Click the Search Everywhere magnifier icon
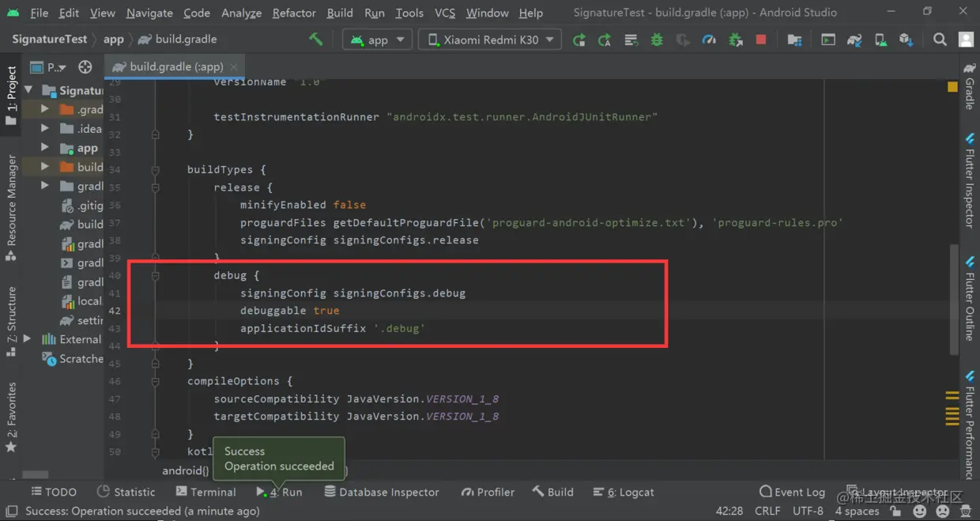This screenshot has width=980, height=521. click(x=940, y=40)
